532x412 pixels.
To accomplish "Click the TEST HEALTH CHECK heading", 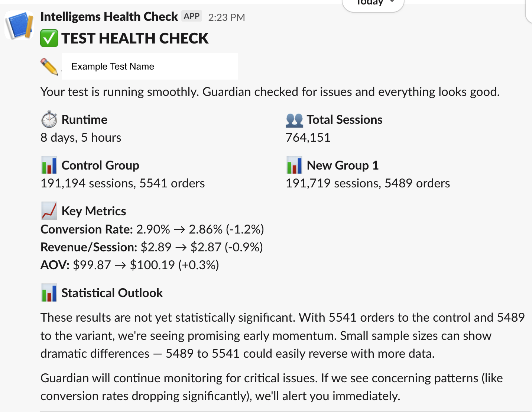I will tap(135, 38).
